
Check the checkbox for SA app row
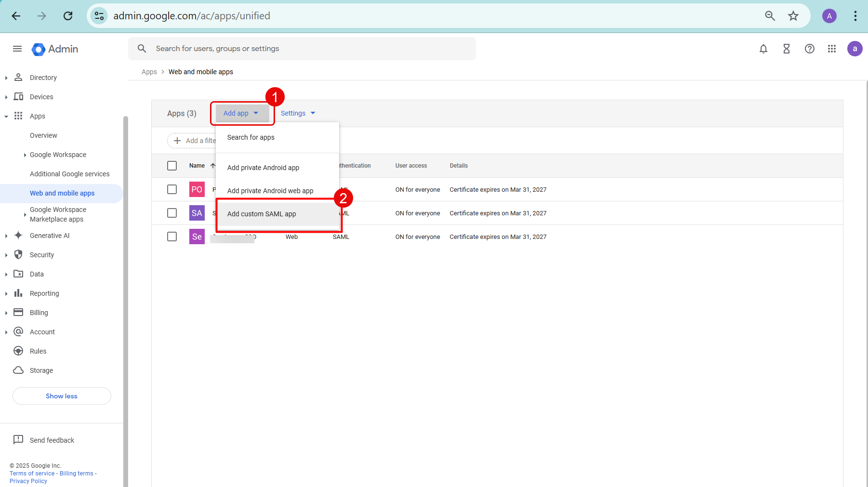point(172,213)
